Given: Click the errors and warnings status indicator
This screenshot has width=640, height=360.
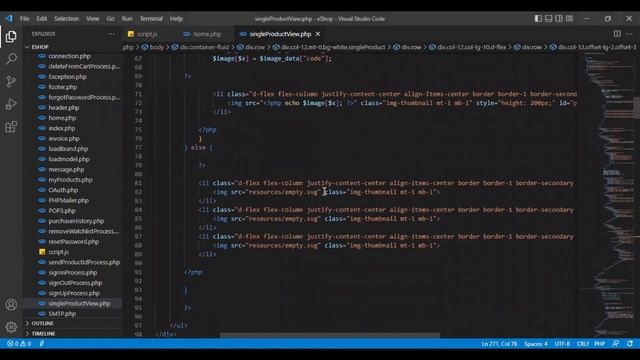Looking at the screenshot, I should (19, 344).
